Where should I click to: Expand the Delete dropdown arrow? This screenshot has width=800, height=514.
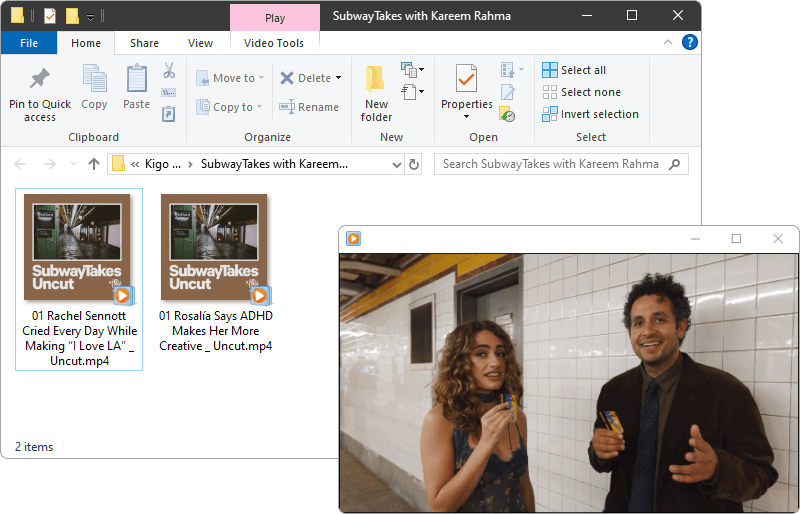(338, 78)
